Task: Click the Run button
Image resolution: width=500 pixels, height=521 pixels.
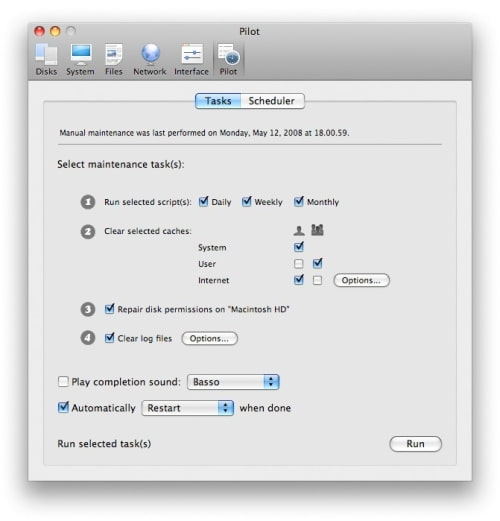Action: pyautogui.click(x=415, y=444)
